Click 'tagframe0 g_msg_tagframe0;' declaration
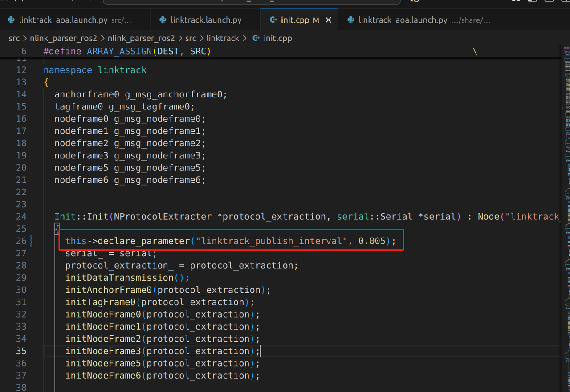 (125, 106)
